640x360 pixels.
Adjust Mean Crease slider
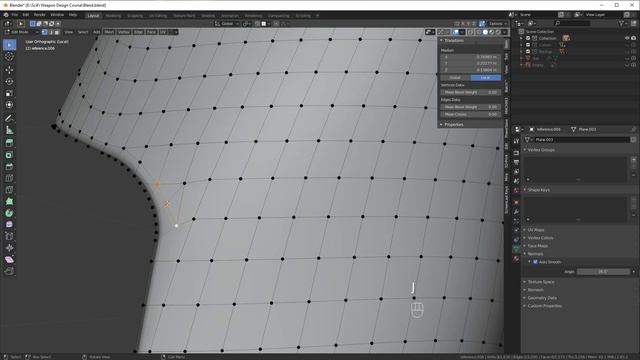(471, 114)
